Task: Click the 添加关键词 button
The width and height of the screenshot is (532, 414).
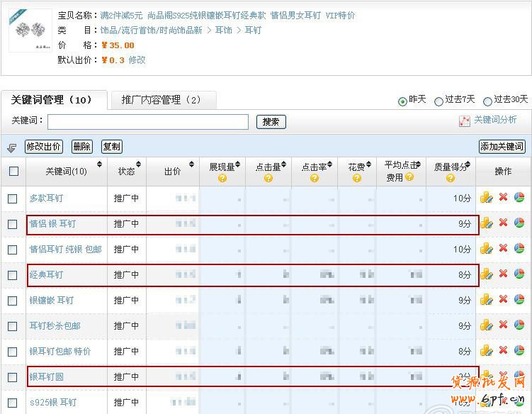Action: [502, 147]
